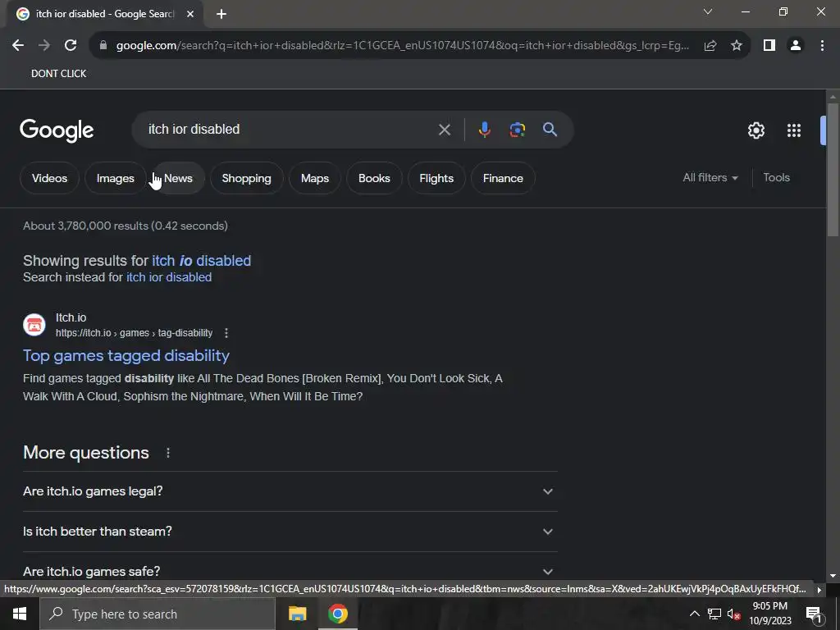Click the Windows taskbar search box
Viewport: 840px width, 630px height.
[x=157, y=614]
